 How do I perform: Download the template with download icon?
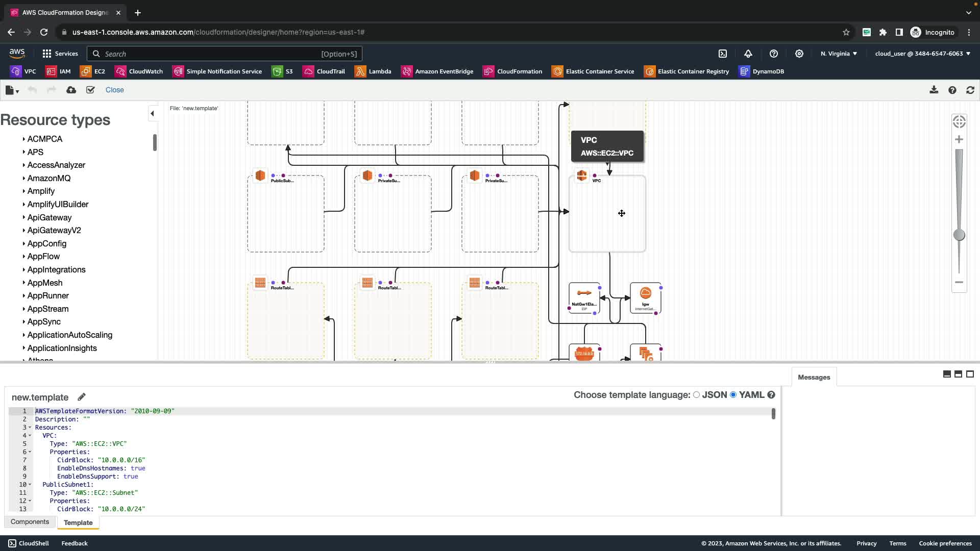pos(934,90)
